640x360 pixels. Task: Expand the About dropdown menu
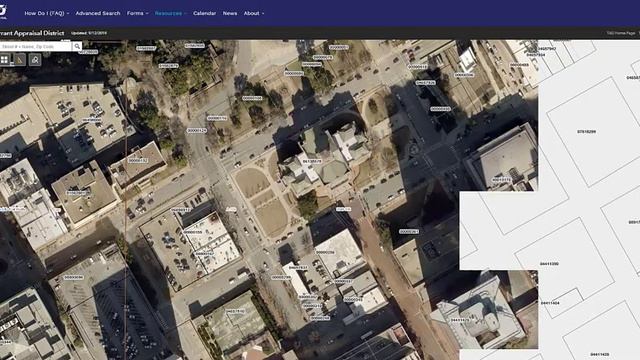254,13
